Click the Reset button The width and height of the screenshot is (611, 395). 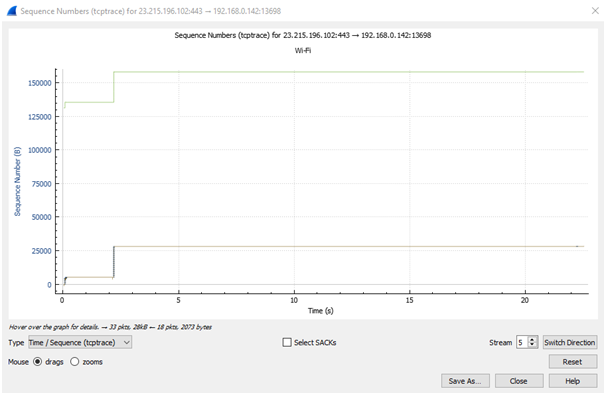pos(572,362)
